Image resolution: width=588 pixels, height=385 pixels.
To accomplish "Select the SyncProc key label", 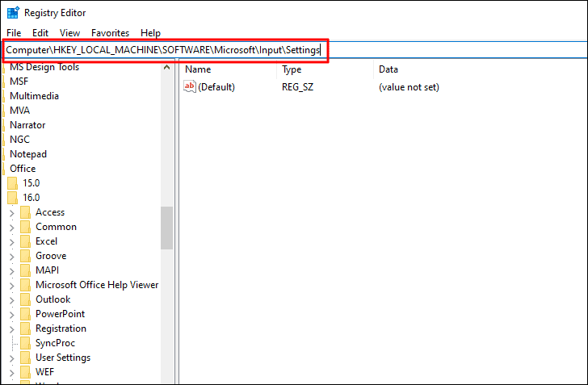I will click(55, 343).
